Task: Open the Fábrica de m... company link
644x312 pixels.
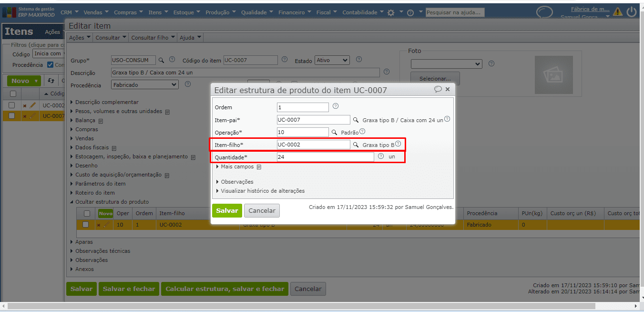Action: coord(590,9)
